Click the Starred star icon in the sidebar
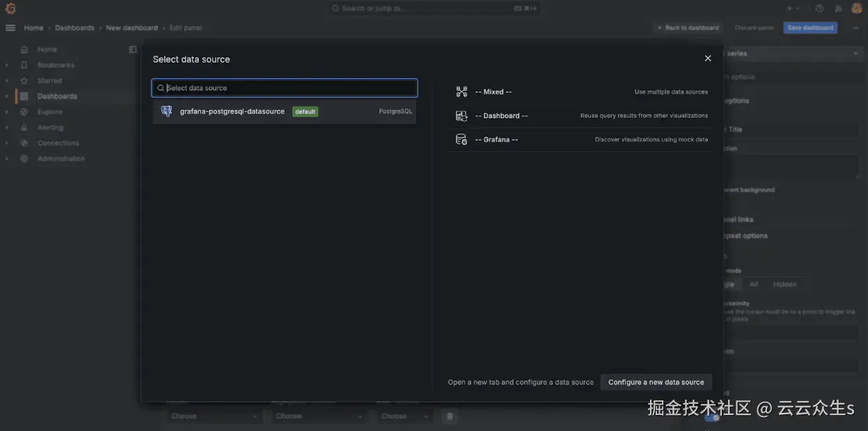This screenshot has width=868, height=431. (24, 81)
